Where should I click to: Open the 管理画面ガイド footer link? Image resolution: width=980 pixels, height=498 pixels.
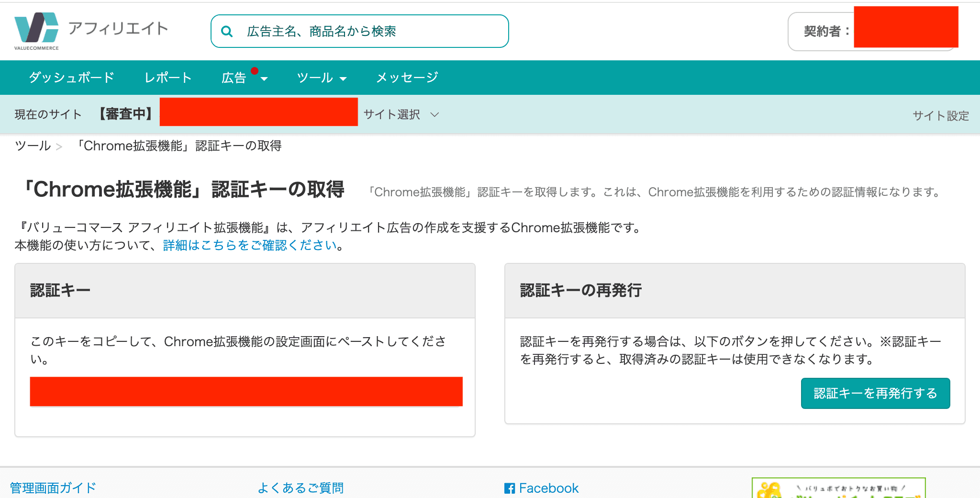(x=53, y=488)
